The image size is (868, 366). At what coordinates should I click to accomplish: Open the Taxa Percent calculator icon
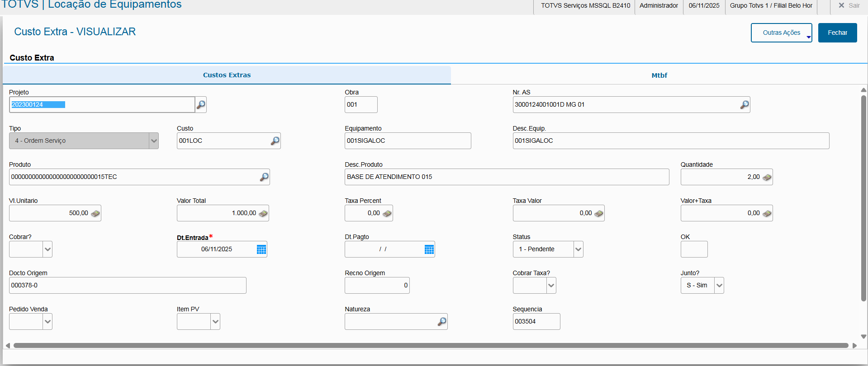[x=387, y=213]
